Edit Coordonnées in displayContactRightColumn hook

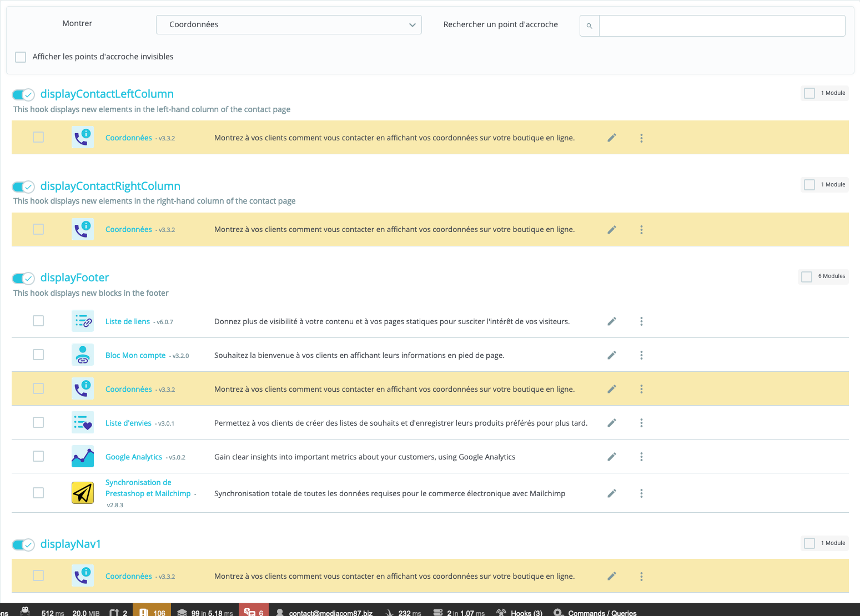click(x=612, y=230)
